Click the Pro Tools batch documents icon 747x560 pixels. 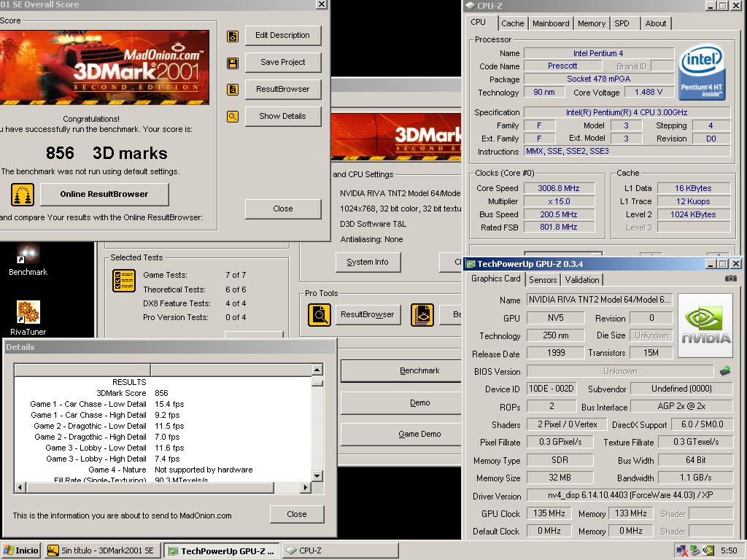422,315
